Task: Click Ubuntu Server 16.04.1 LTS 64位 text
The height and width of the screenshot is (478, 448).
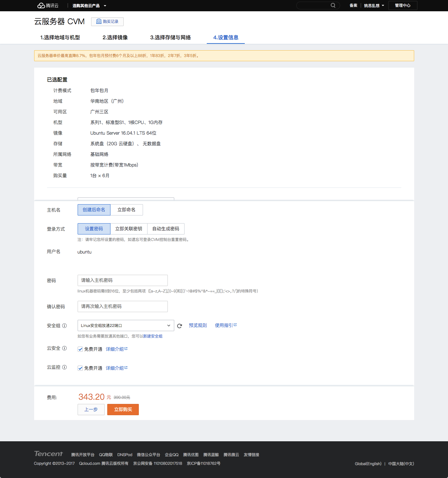Action: [x=123, y=133]
